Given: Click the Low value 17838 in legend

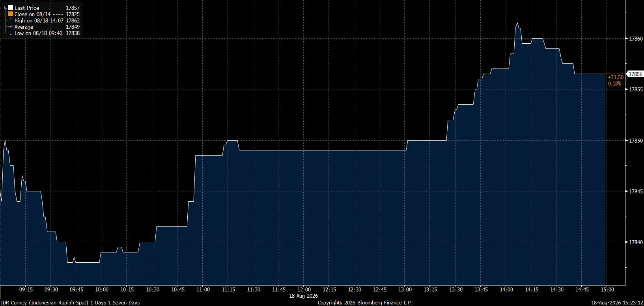Looking at the screenshot, I should click(x=73, y=33).
